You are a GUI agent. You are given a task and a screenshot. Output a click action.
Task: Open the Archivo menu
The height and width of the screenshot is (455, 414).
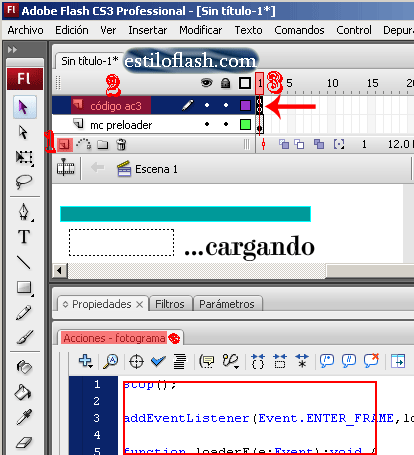[x=25, y=30]
